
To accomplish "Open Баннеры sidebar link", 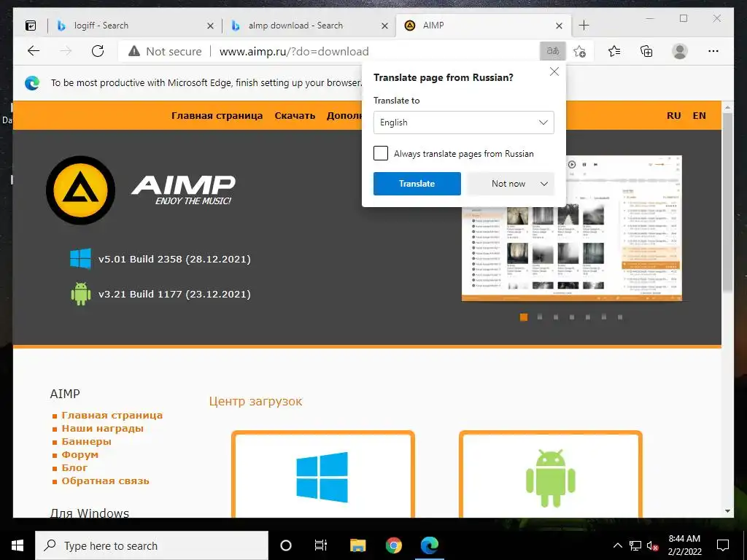I will [86, 442].
